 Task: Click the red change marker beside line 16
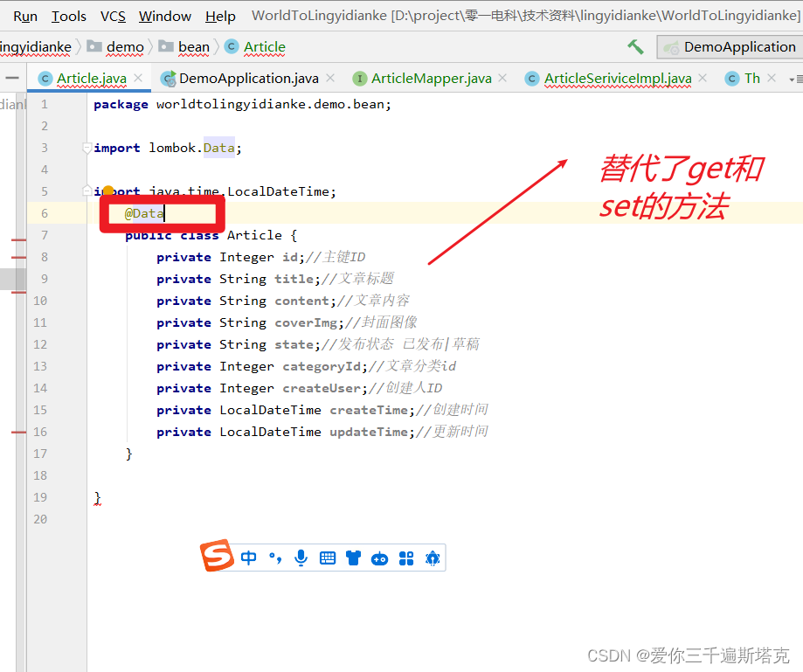[19, 433]
